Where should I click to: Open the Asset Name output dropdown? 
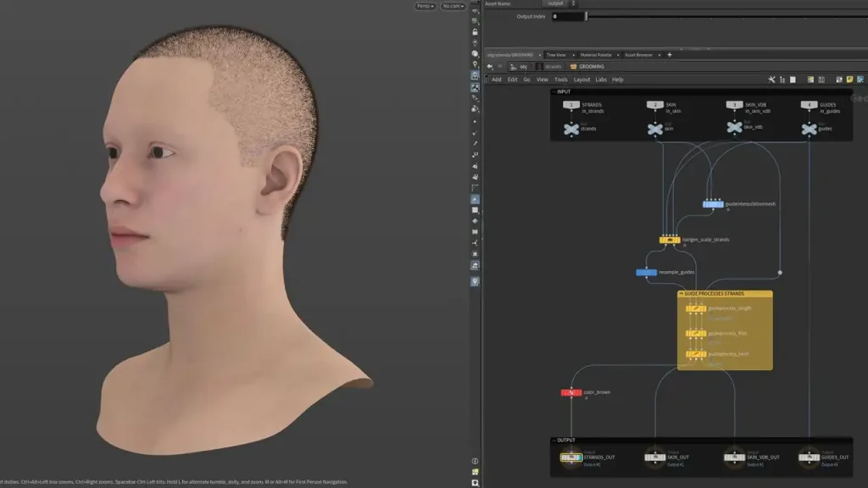tap(561, 3)
